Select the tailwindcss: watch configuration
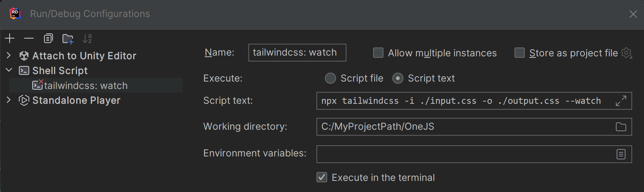The width and height of the screenshot is (644, 192). click(x=96, y=85)
